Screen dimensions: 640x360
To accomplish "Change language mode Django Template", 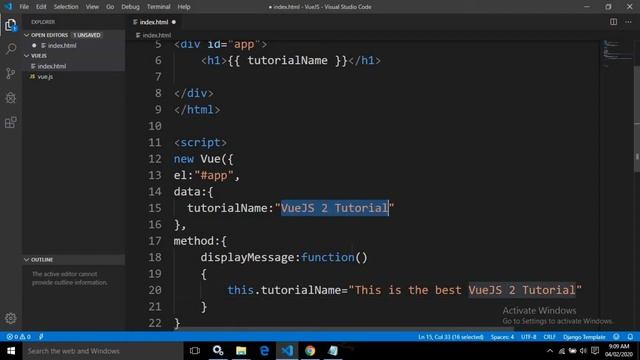I will [584, 337].
